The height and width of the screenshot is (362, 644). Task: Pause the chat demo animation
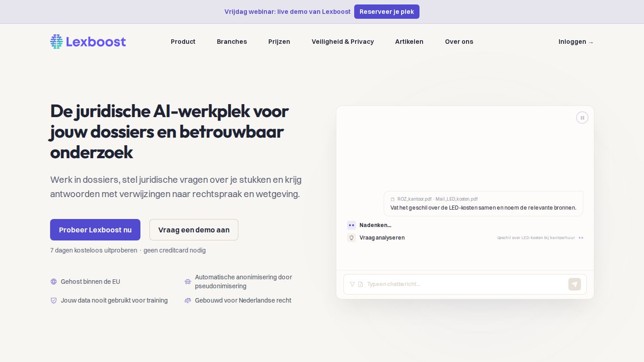click(582, 118)
